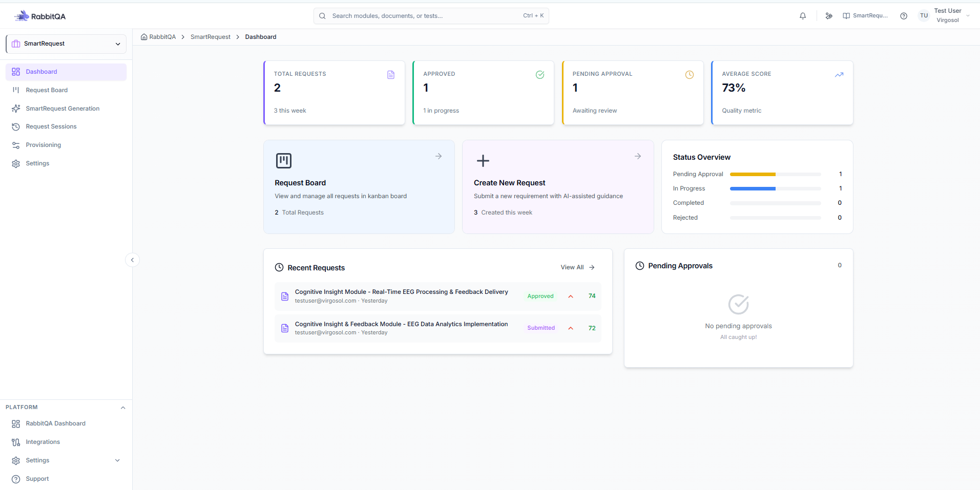980x490 pixels.
Task: Collapse the PLATFORM section
Action: click(123, 408)
